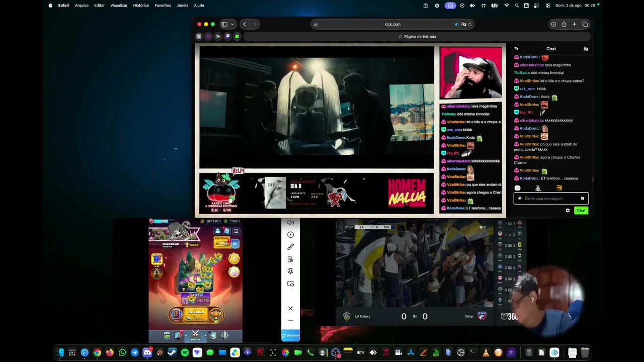Close the mirroring toolbar with X

tap(290, 308)
